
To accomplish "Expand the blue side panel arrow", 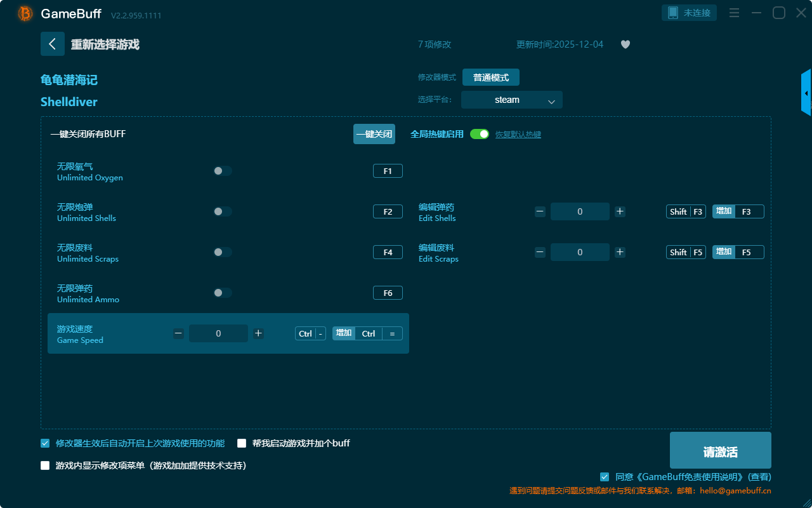I will (x=806, y=93).
